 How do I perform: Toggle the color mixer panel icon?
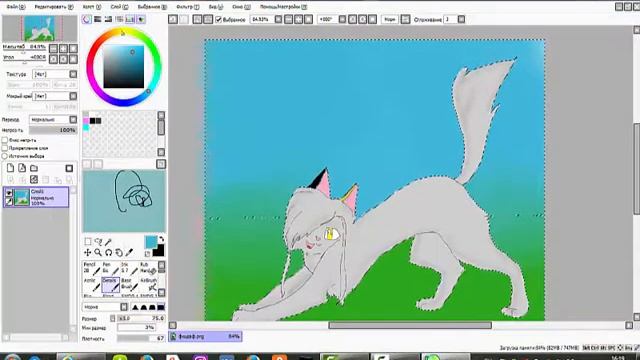(119, 19)
